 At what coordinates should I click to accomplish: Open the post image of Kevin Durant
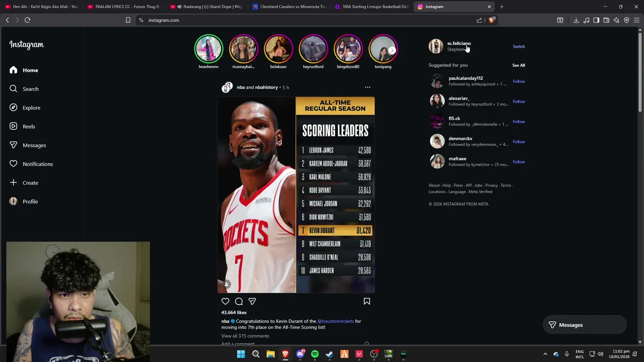click(x=296, y=195)
